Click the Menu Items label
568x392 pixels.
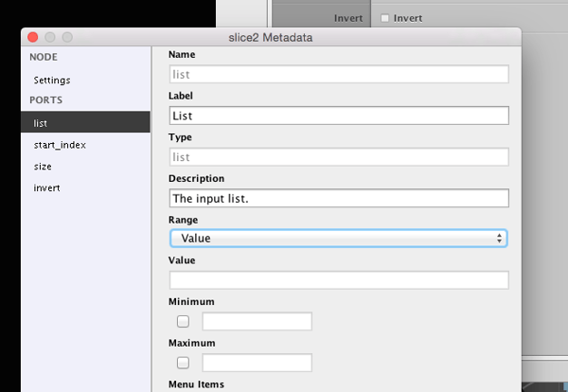[196, 384]
